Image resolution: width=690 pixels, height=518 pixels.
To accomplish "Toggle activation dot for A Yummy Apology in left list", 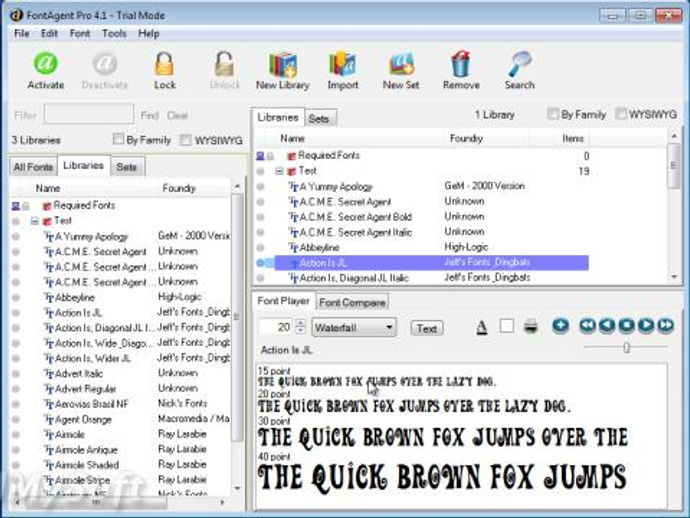I will click(x=16, y=236).
